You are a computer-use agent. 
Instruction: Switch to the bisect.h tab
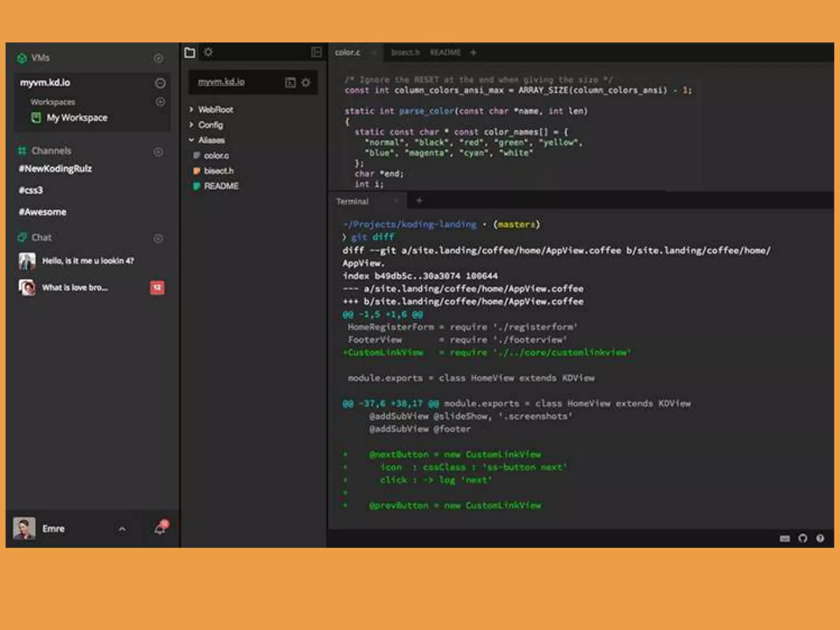(x=405, y=52)
